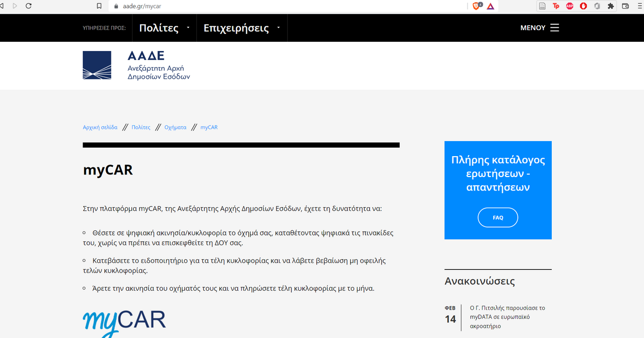Screen dimensions: 644x338
Task: Bookmark this page with the bookmark icon
Action: pos(99,6)
